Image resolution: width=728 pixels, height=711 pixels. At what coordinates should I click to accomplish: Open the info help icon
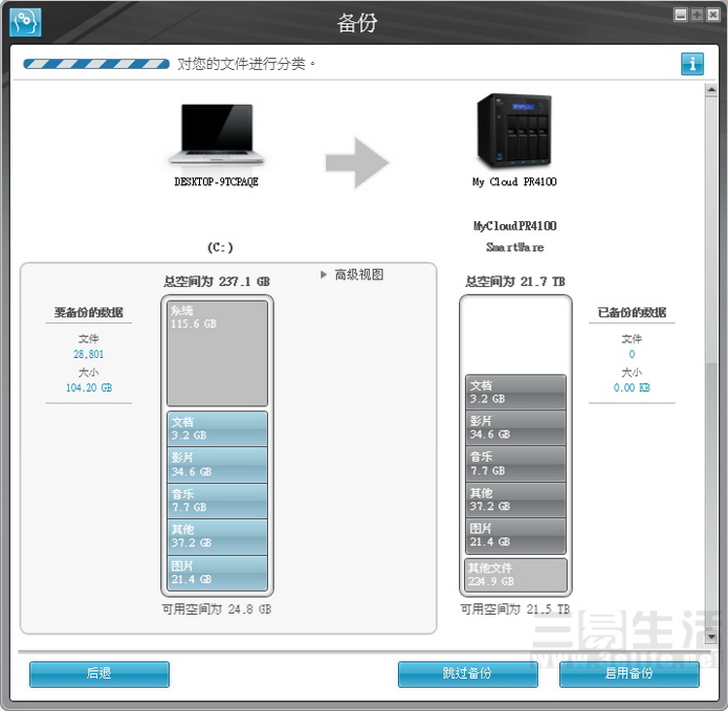pos(692,64)
